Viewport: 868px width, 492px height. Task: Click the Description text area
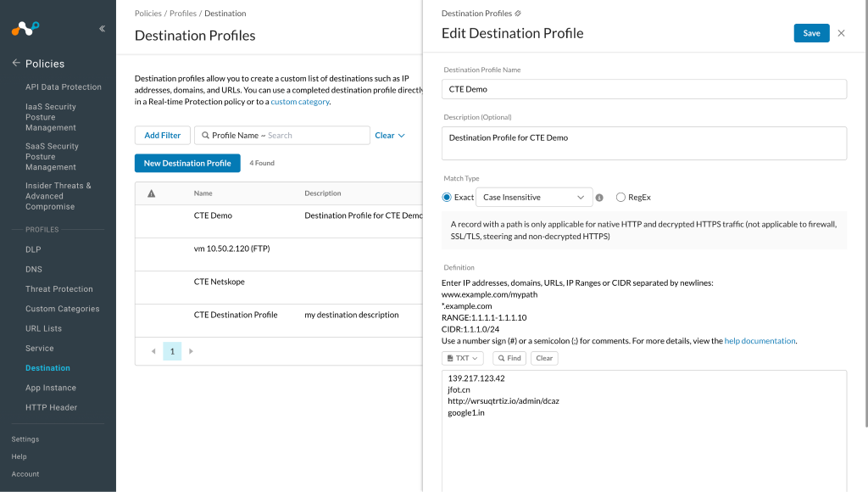(644, 143)
